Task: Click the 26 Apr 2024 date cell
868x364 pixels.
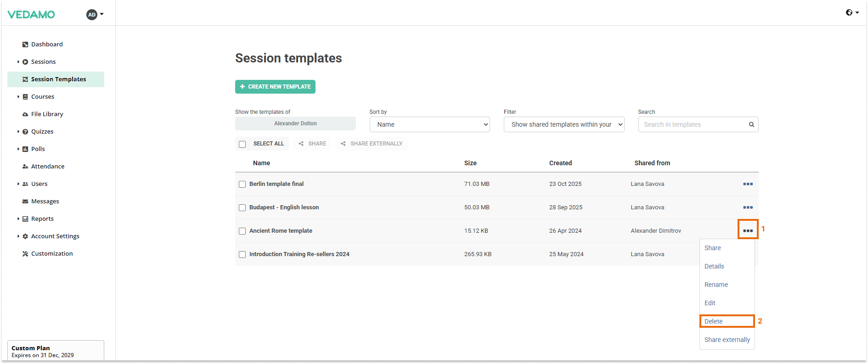Action: point(565,231)
